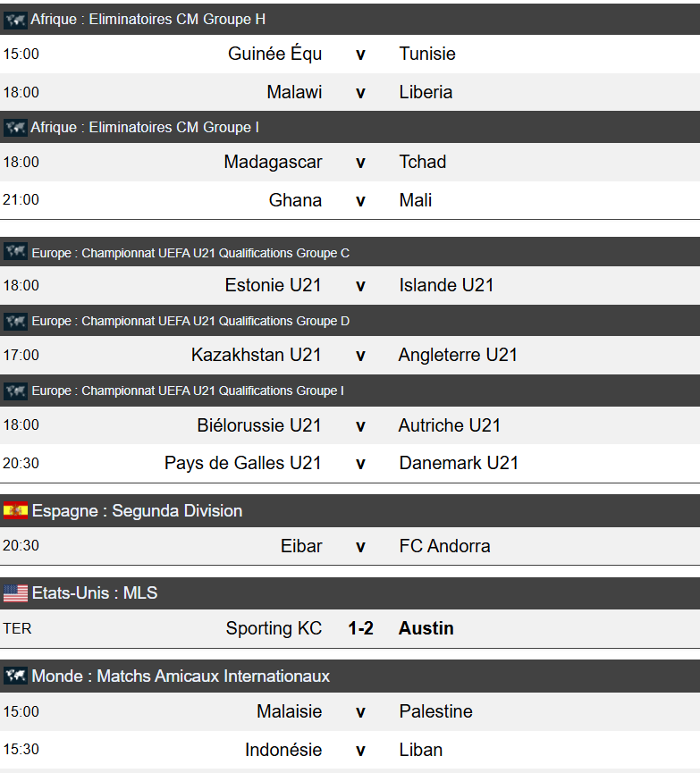This screenshot has width=700, height=773.
Task: Select the Tunisie team name
Action: (x=427, y=54)
